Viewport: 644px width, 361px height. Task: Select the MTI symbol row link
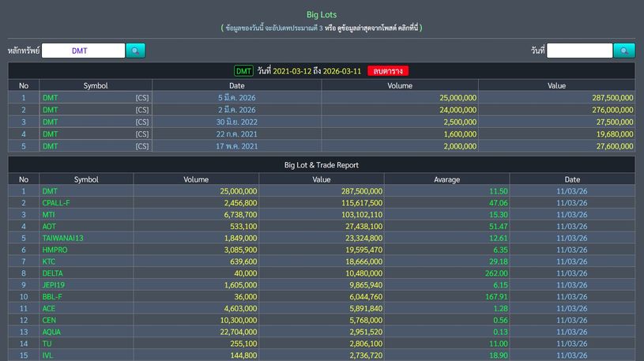coord(49,215)
